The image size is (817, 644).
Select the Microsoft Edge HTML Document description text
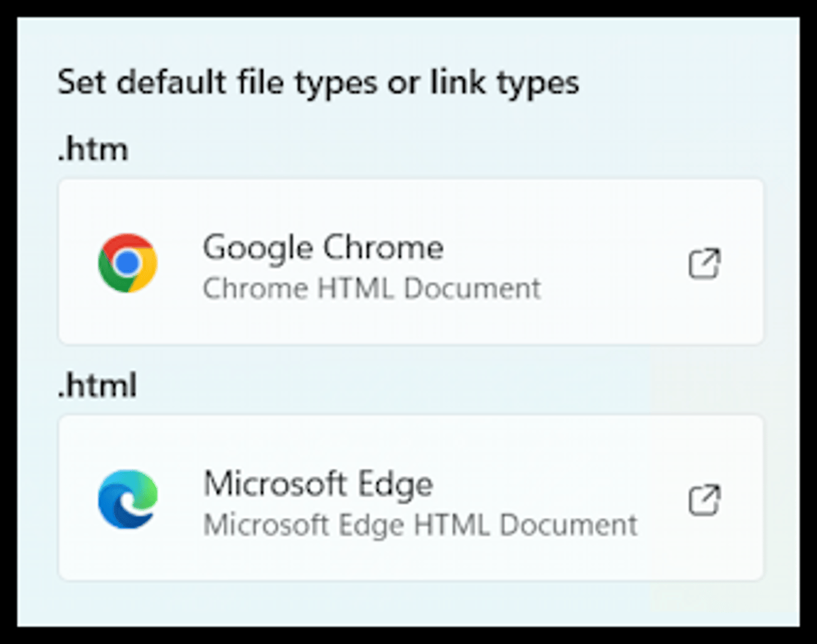[x=420, y=525]
